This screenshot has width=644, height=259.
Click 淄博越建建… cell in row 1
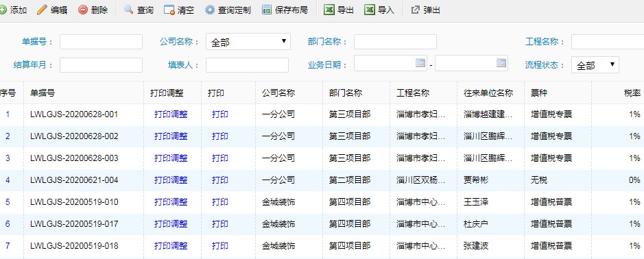[x=488, y=114]
